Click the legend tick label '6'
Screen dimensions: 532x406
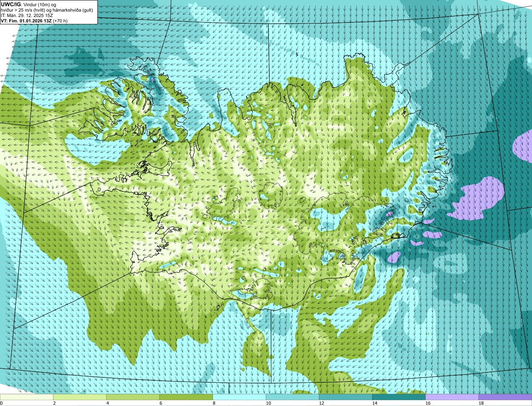(161, 403)
